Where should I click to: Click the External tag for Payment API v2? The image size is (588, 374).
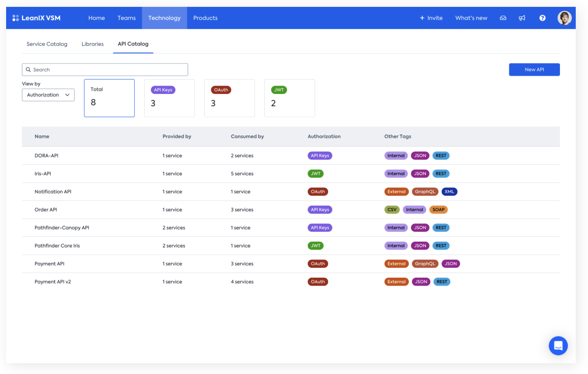(396, 282)
